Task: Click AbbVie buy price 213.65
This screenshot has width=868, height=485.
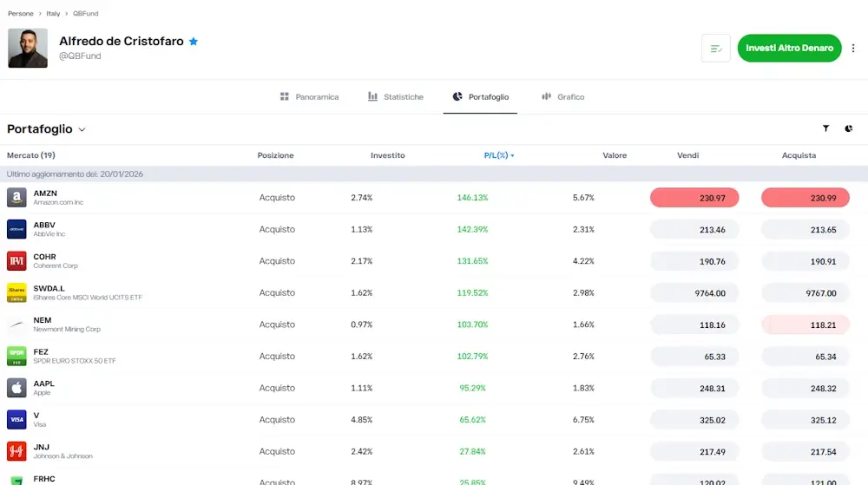Action: coord(805,230)
